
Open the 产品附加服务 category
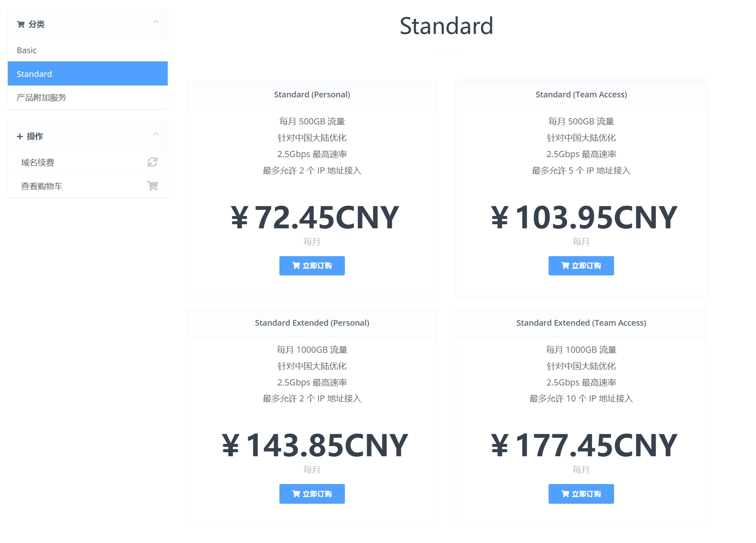pyautogui.click(x=41, y=98)
